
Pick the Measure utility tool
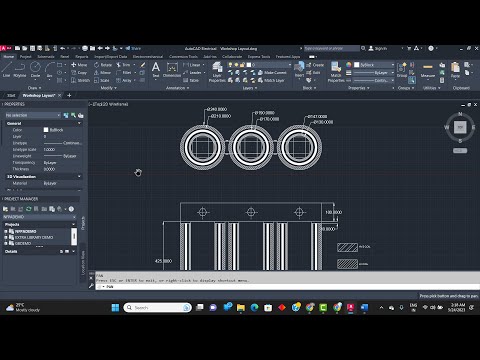(x=428, y=70)
